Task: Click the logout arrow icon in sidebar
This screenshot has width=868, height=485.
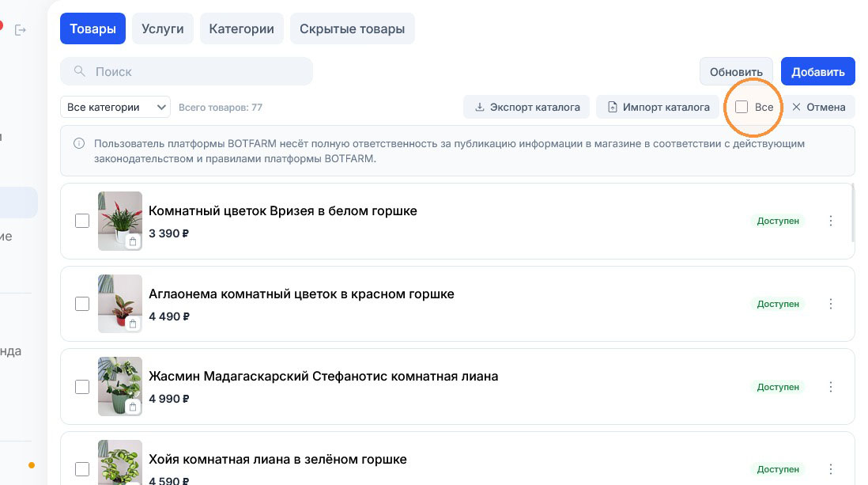Action: coord(21,30)
